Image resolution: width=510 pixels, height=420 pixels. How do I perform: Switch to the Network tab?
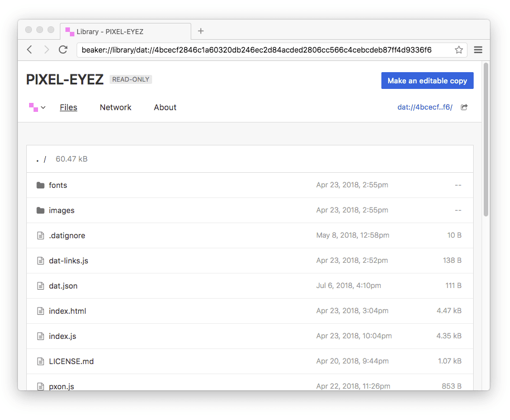point(115,107)
